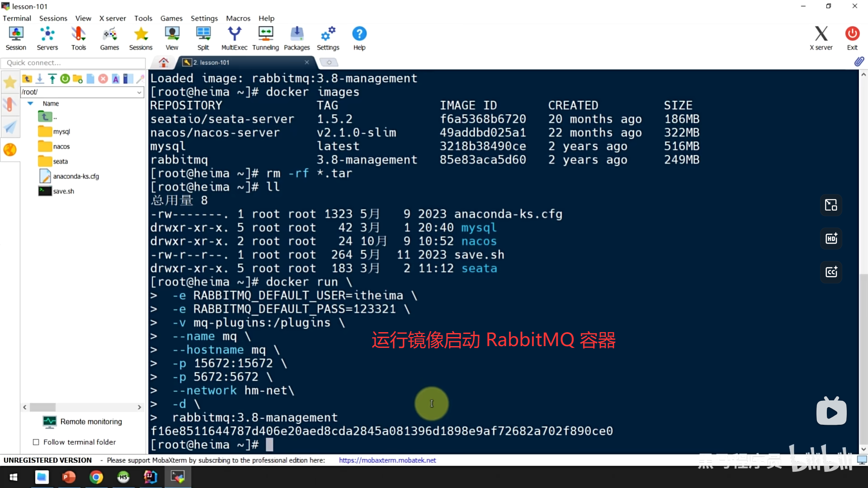The image size is (868, 488).
Task: Expand the /root/ path dropdown
Action: [139, 92]
